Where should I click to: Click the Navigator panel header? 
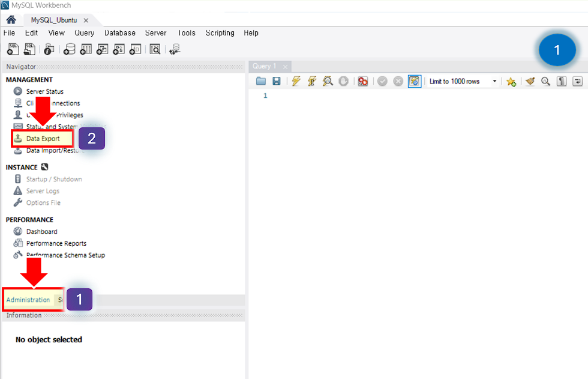pyautogui.click(x=124, y=67)
